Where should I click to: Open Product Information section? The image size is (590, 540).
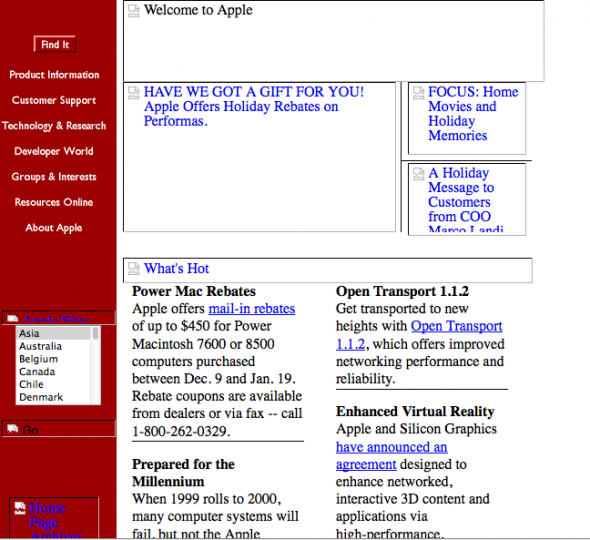coord(54,75)
